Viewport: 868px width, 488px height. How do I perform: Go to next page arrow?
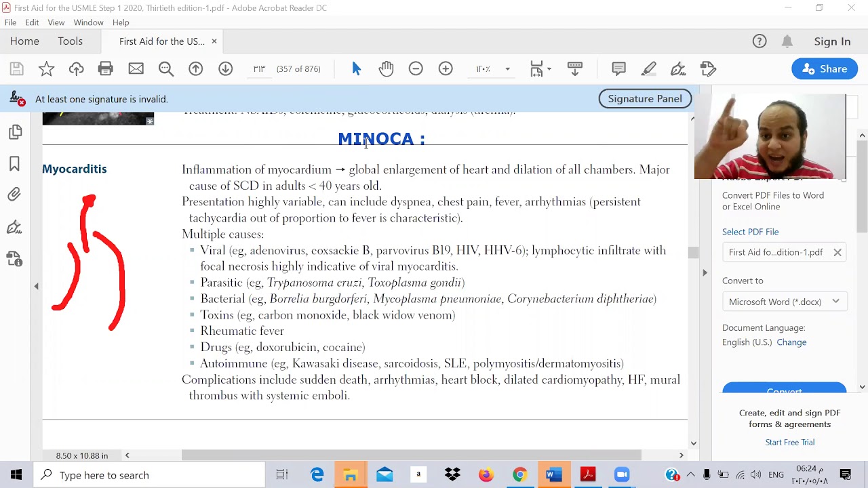point(225,68)
